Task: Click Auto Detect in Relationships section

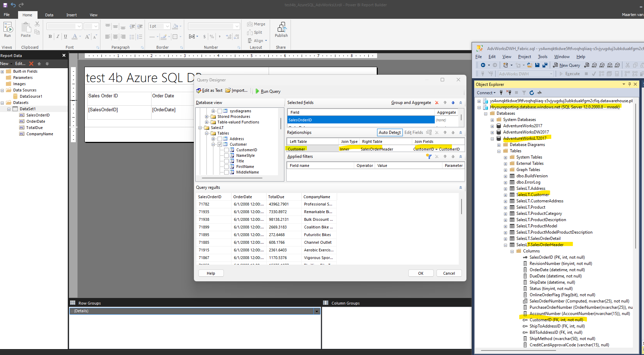Action: tap(390, 132)
